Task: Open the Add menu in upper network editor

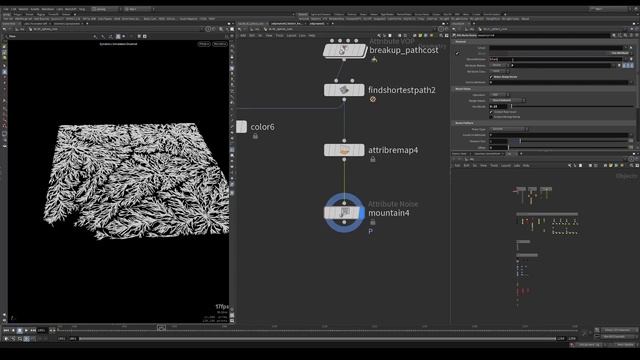Action: pos(243,36)
